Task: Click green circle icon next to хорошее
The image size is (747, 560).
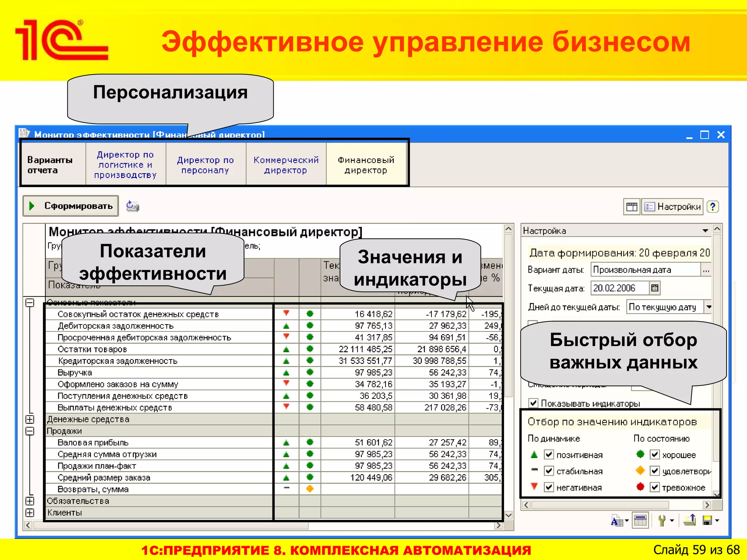Action: tap(640, 454)
